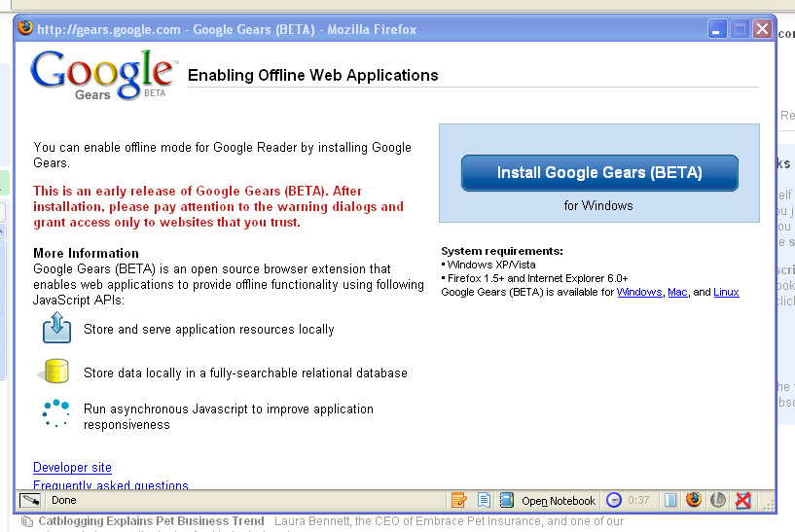Screen dimensions: 795x532
Task: Click Open Notebook in status bar
Action: pyautogui.click(x=559, y=501)
